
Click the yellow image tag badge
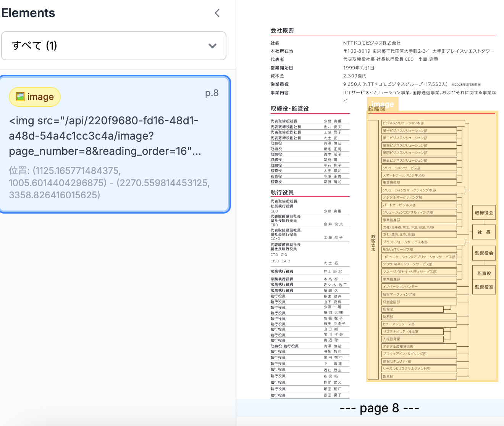click(x=35, y=97)
